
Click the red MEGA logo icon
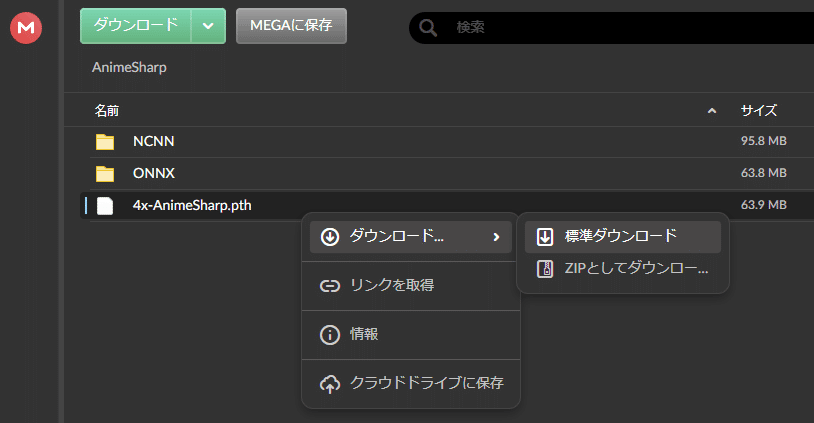pyautogui.click(x=26, y=28)
